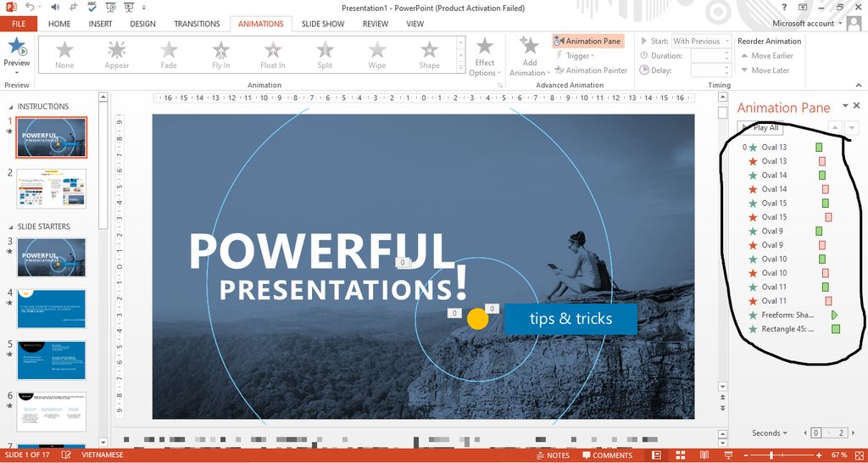The height and width of the screenshot is (463, 868).
Task: Switch to the HOME tab
Action: (59, 24)
